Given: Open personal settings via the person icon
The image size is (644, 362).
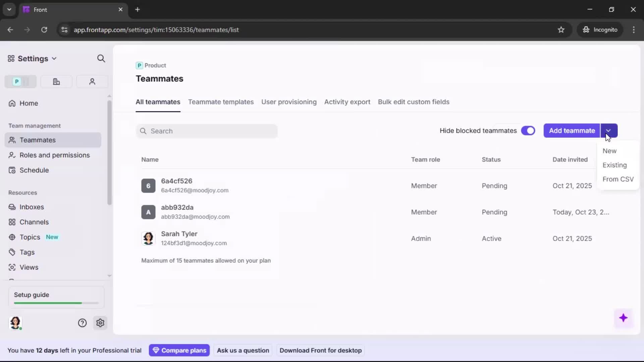Looking at the screenshot, I should [92, 81].
